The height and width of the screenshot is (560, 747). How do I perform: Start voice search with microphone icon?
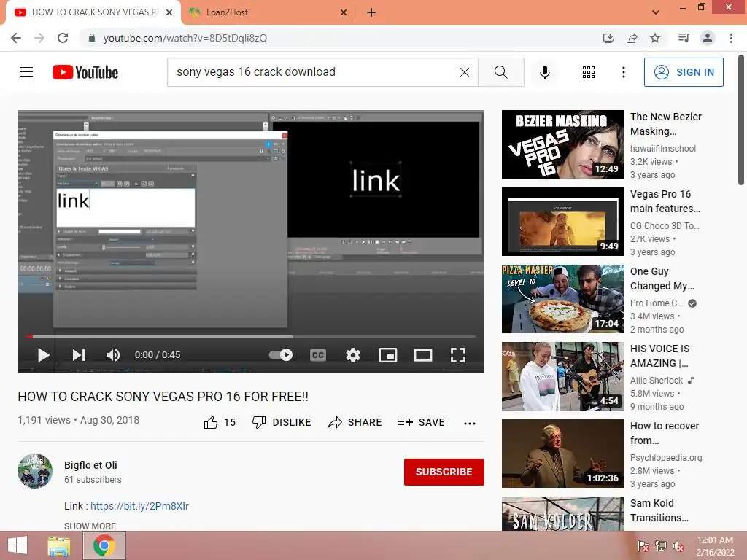(x=545, y=72)
